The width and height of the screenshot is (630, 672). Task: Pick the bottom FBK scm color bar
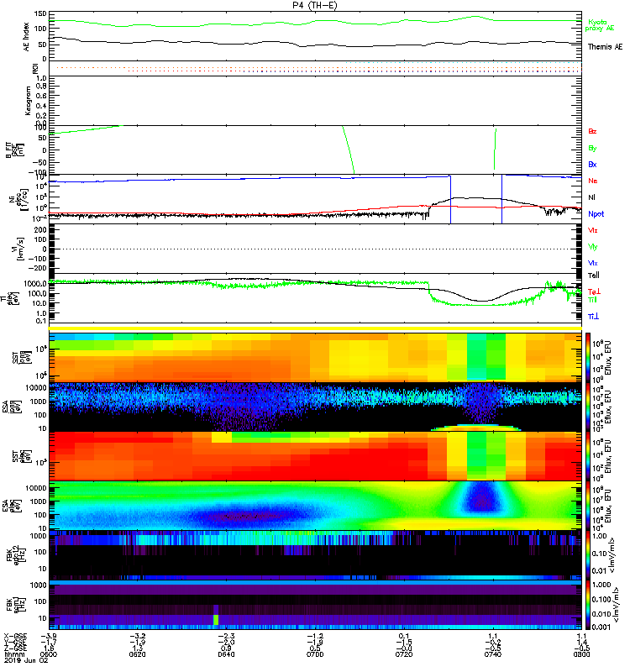coord(588,605)
